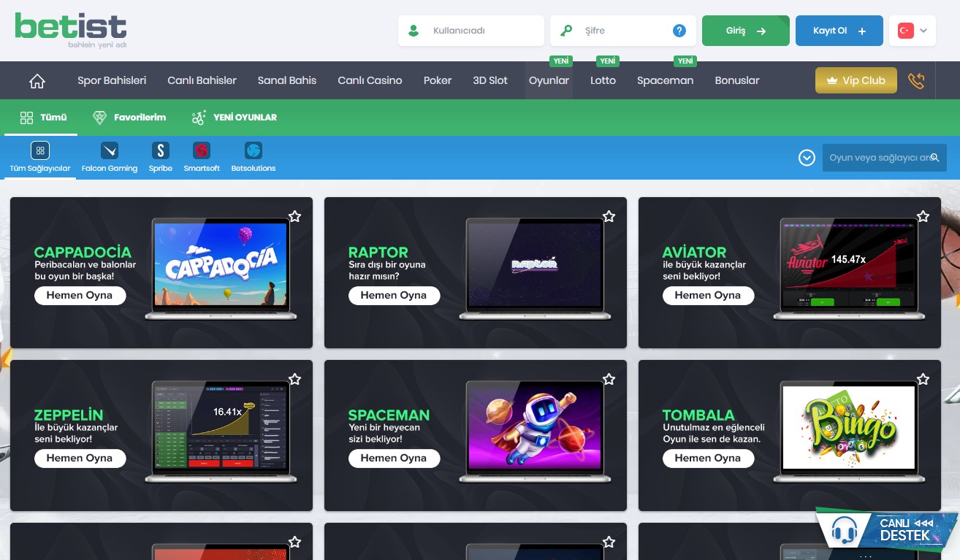Open Canlı Destek live support widget
The image size is (960, 560).
[887, 529]
